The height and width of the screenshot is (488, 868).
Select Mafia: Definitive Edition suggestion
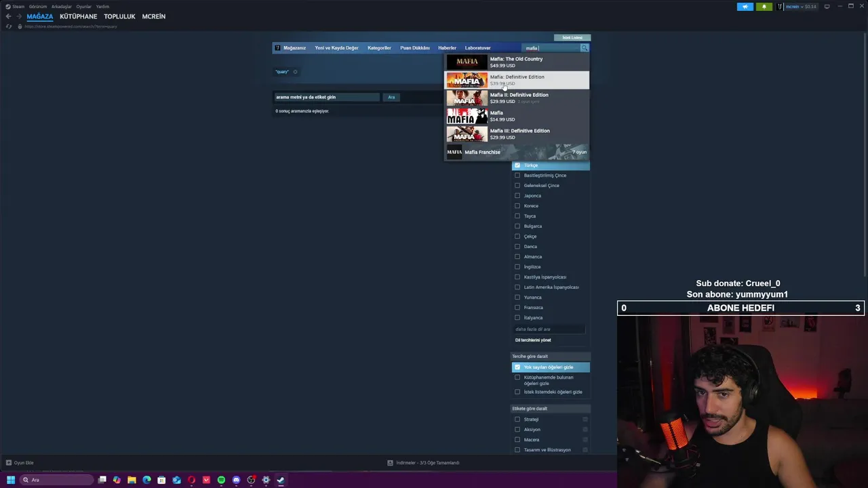[x=517, y=80]
